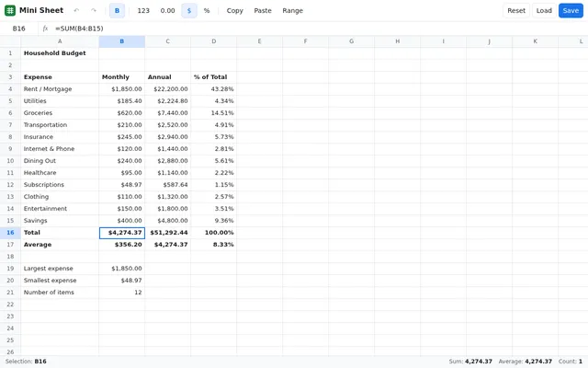Select the Insurance label cell
This screenshot has width=588, height=368.
coord(60,137)
